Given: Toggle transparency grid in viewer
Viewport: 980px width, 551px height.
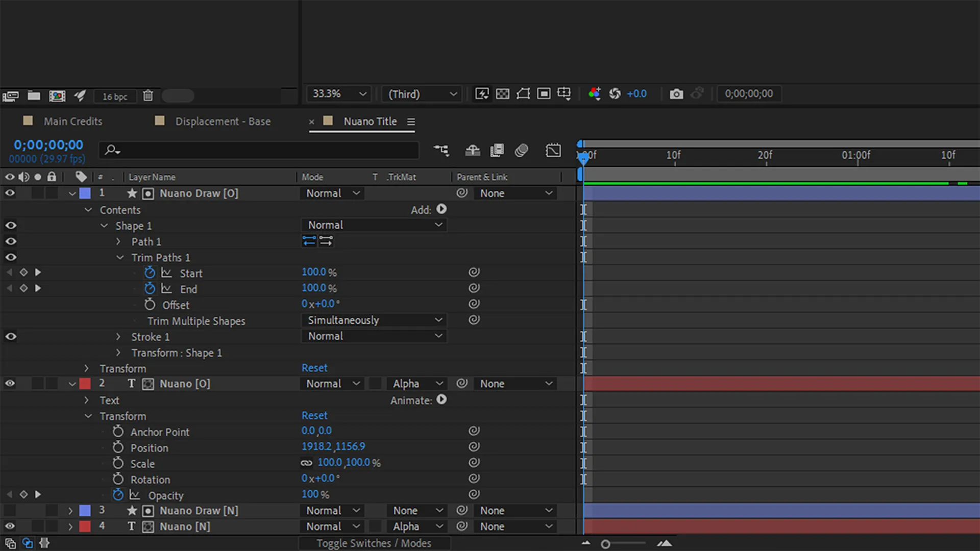Looking at the screenshot, I should [x=503, y=93].
